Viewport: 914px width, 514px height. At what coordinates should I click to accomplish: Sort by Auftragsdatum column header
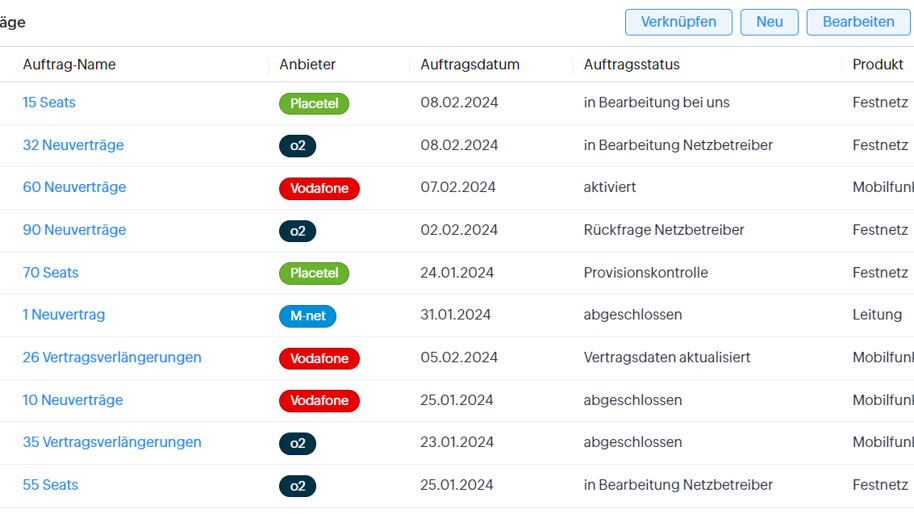pos(469,65)
